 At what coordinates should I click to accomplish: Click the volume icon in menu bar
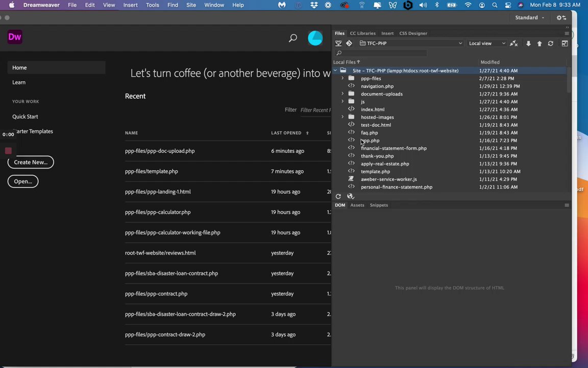click(x=423, y=5)
